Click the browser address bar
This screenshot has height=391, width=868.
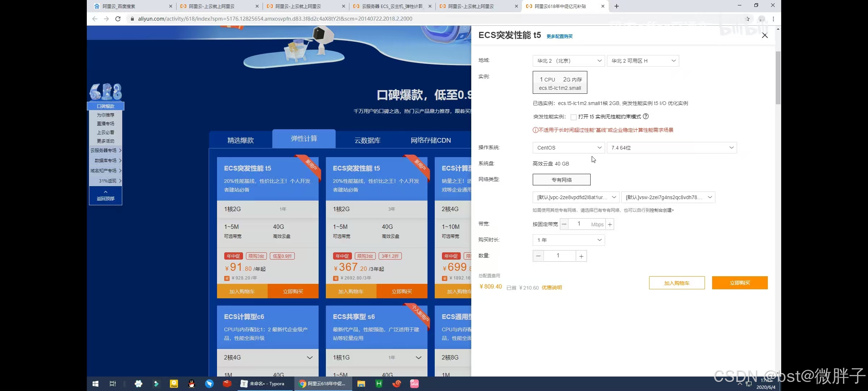325,18
